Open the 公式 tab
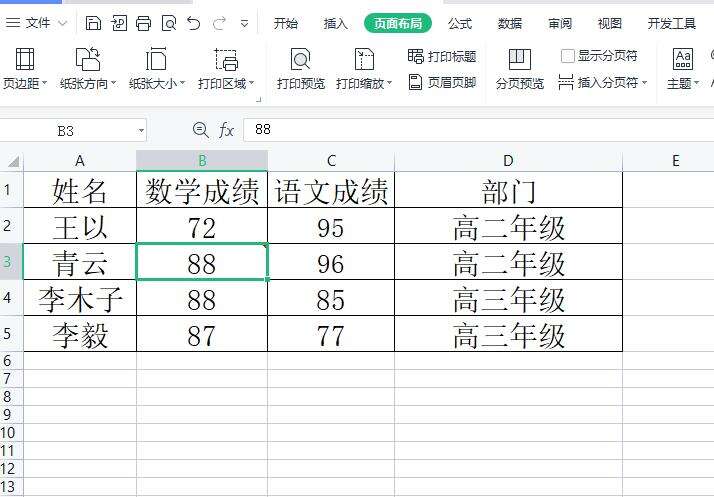 pyautogui.click(x=459, y=23)
